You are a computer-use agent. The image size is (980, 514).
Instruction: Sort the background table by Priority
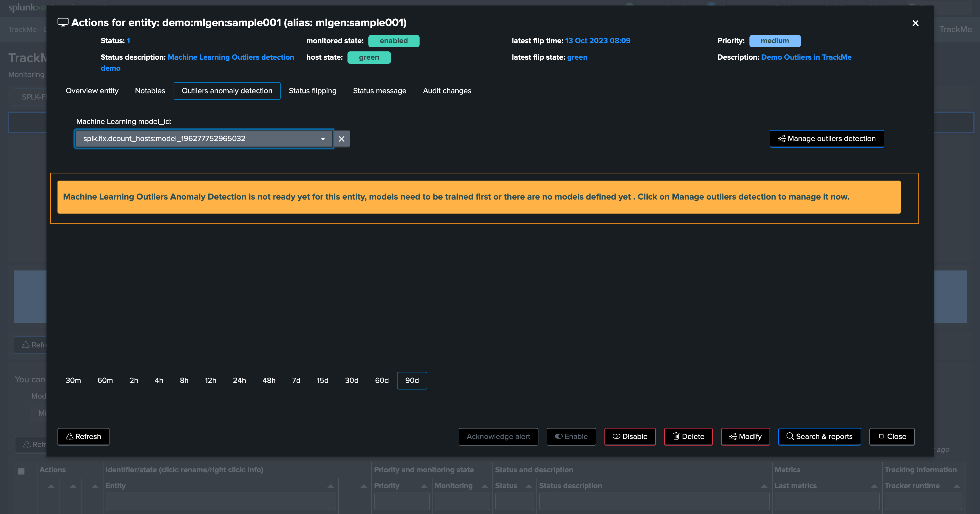(401, 486)
